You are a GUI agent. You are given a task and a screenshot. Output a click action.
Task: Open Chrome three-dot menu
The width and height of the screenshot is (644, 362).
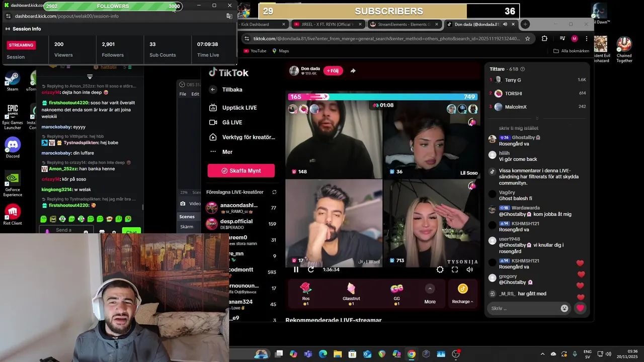(x=587, y=39)
